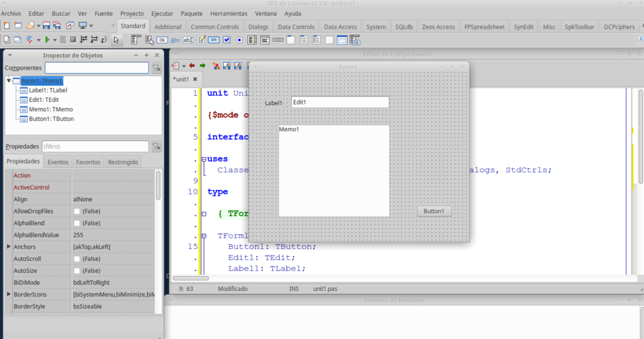Pick TCheckBox component from palette
The image size is (644, 339).
(x=226, y=40)
